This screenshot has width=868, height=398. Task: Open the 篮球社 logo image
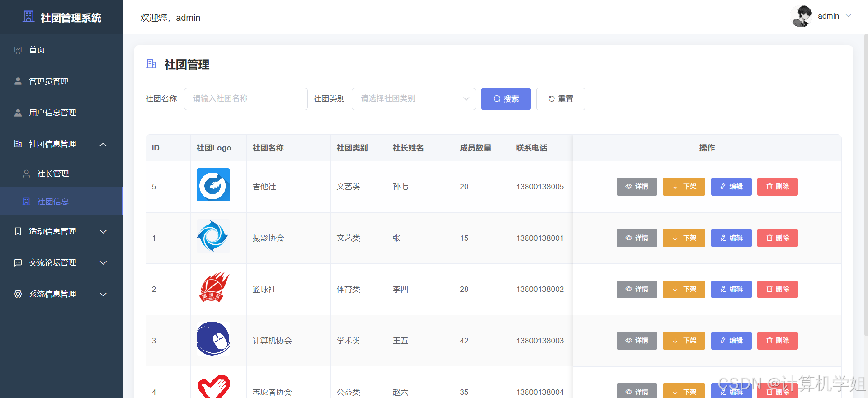pyautogui.click(x=213, y=287)
